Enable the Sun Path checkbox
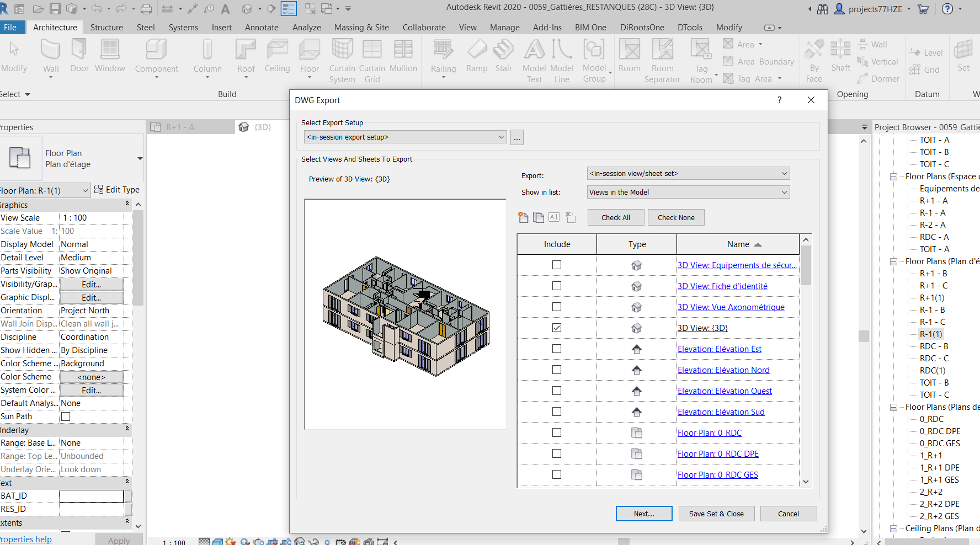The image size is (980, 545). pos(66,416)
